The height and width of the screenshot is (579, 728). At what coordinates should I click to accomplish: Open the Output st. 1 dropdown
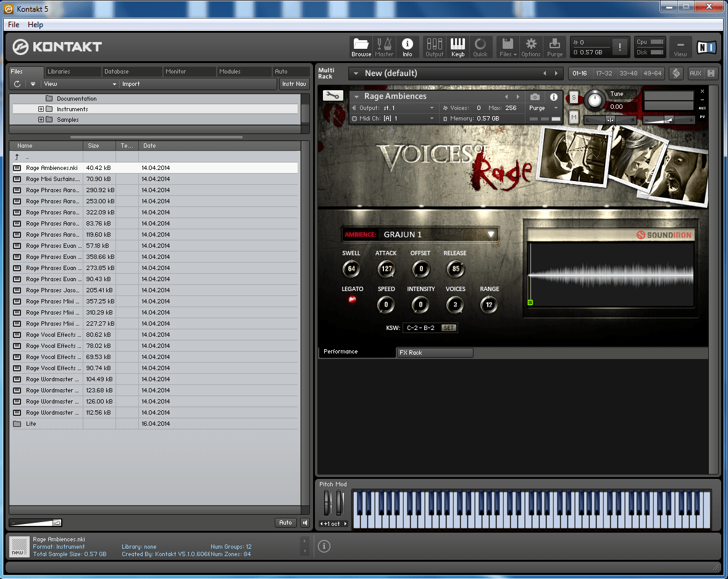pyautogui.click(x=393, y=108)
